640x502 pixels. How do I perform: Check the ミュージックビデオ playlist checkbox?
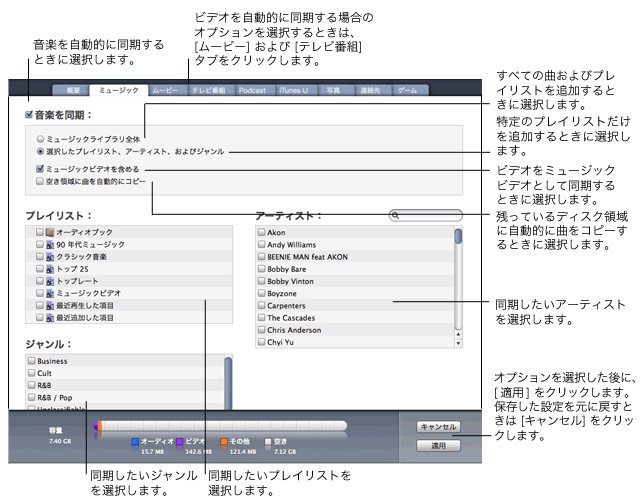click(x=40, y=293)
